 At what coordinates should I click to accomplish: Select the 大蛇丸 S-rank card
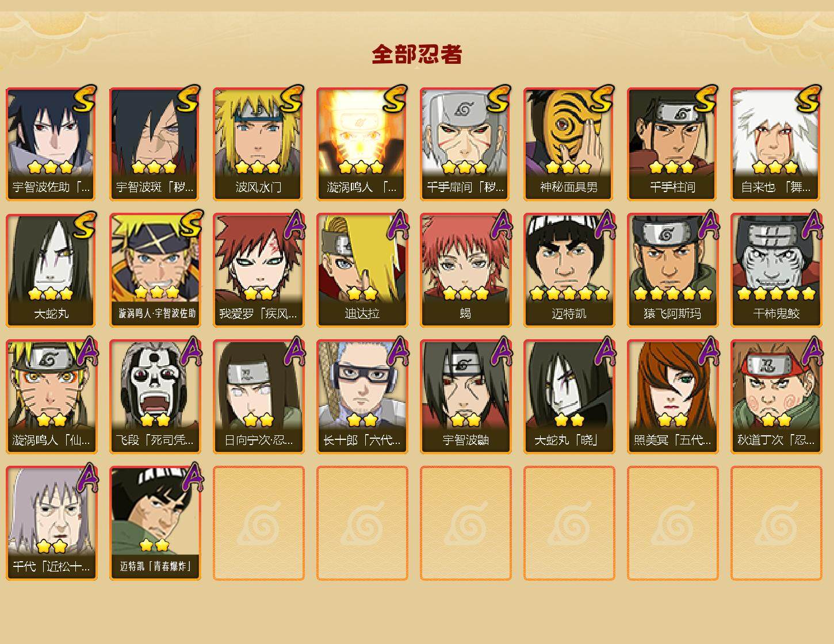point(51,270)
